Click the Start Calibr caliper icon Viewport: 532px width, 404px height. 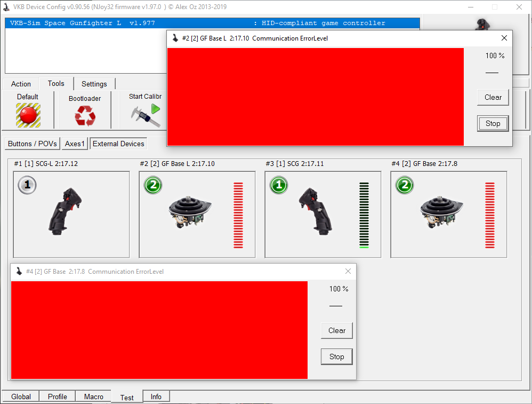point(146,115)
